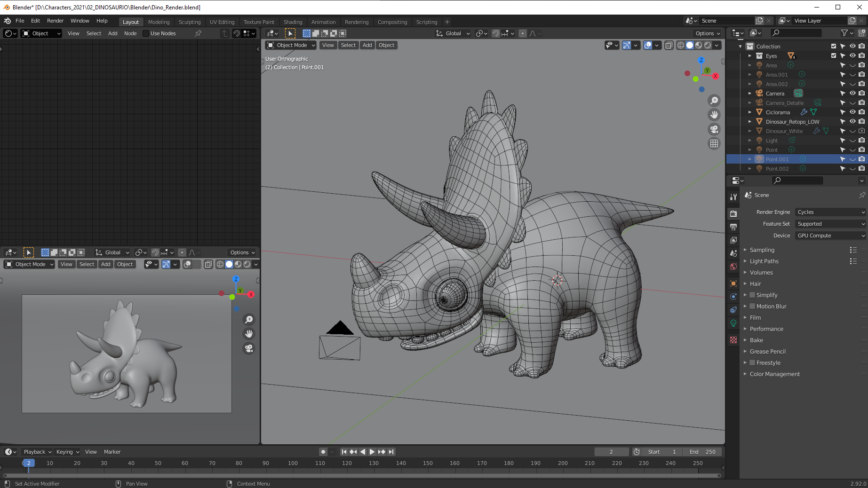This screenshot has height=488, width=868.
Task: Expand the Sampling panel
Action: click(x=762, y=250)
